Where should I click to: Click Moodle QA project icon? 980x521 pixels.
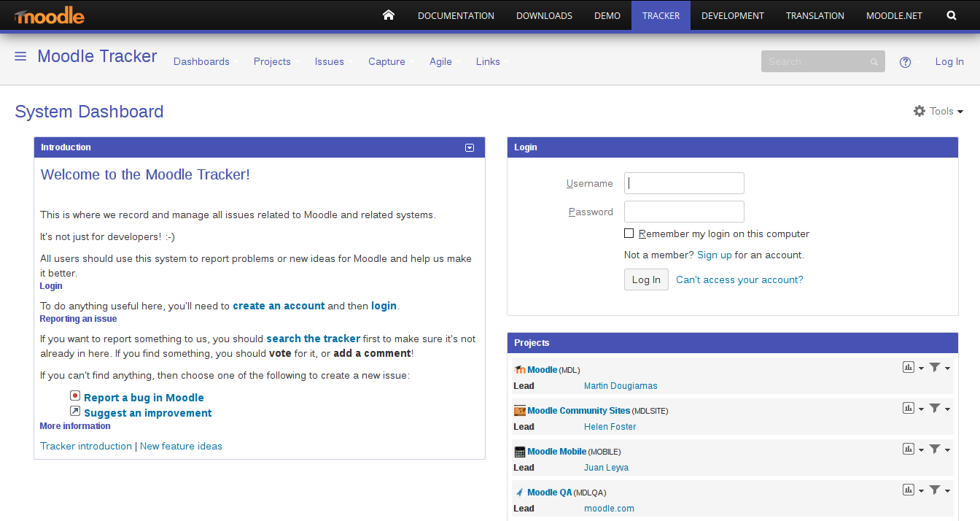coord(520,493)
